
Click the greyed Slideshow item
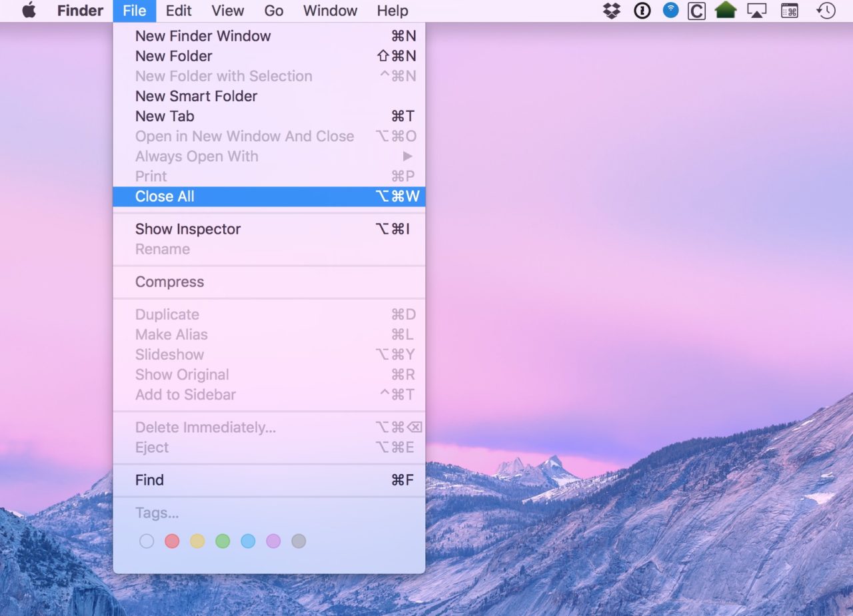(x=269, y=354)
